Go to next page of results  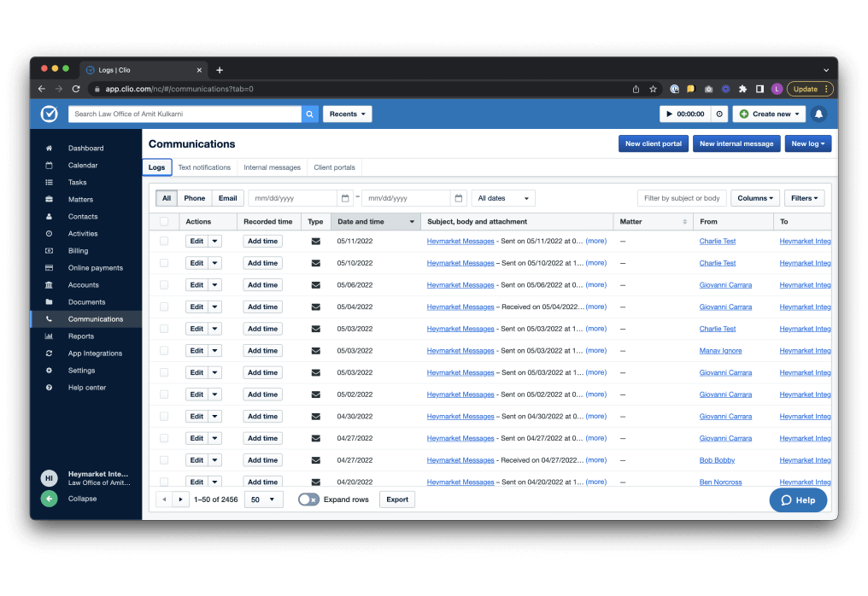180,500
